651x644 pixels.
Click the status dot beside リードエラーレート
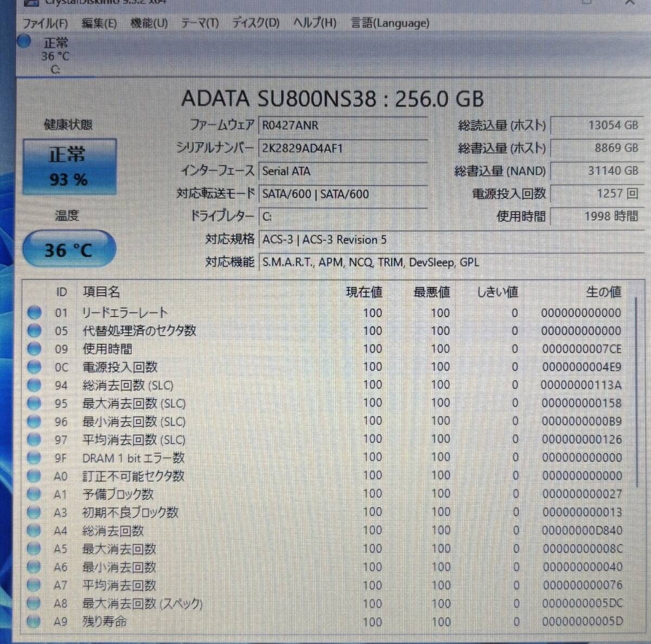(x=34, y=312)
